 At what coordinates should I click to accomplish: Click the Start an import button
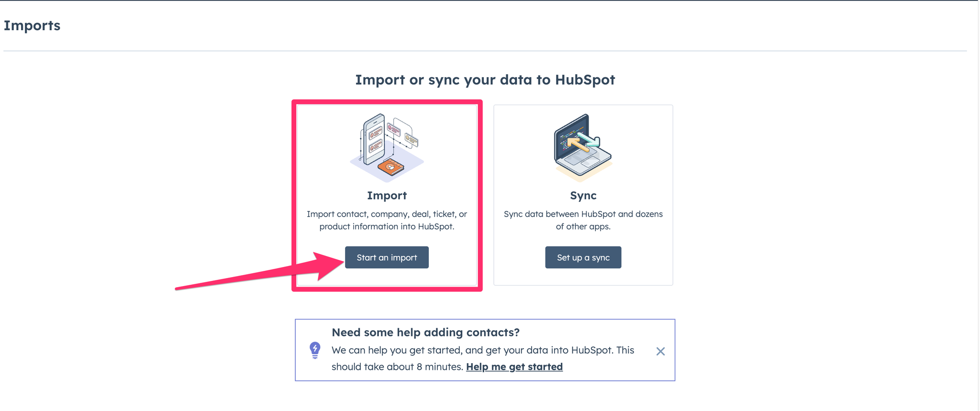click(387, 257)
